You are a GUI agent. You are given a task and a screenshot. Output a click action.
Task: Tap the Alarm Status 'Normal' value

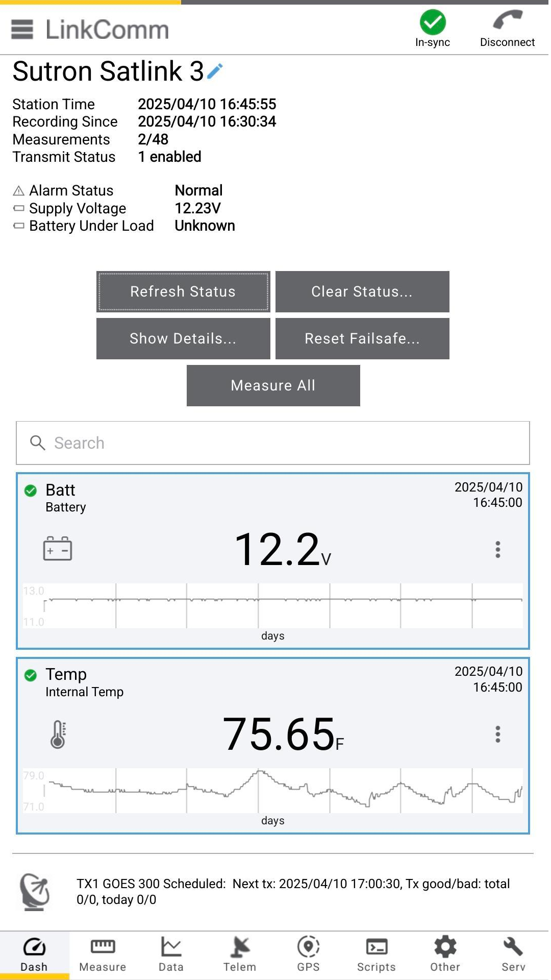click(x=199, y=190)
